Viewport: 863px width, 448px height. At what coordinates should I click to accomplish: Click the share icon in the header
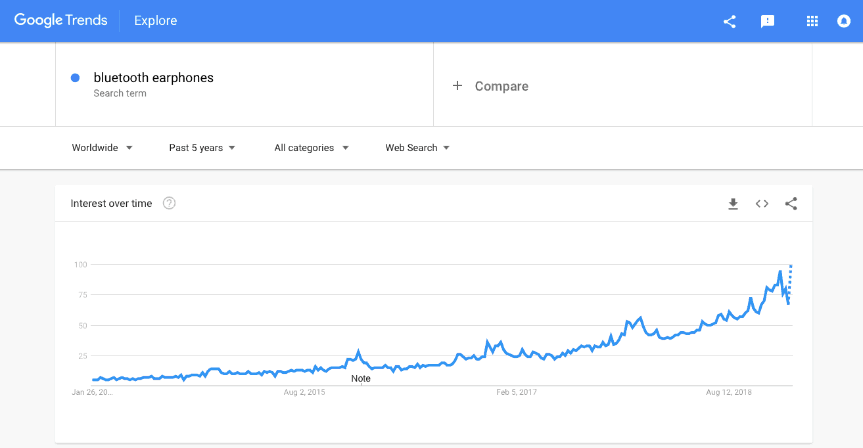point(729,21)
